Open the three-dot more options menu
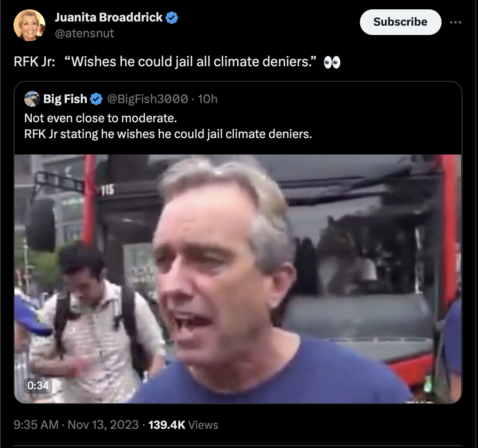This screenshot has width=478, height=448. click(456, 22)
